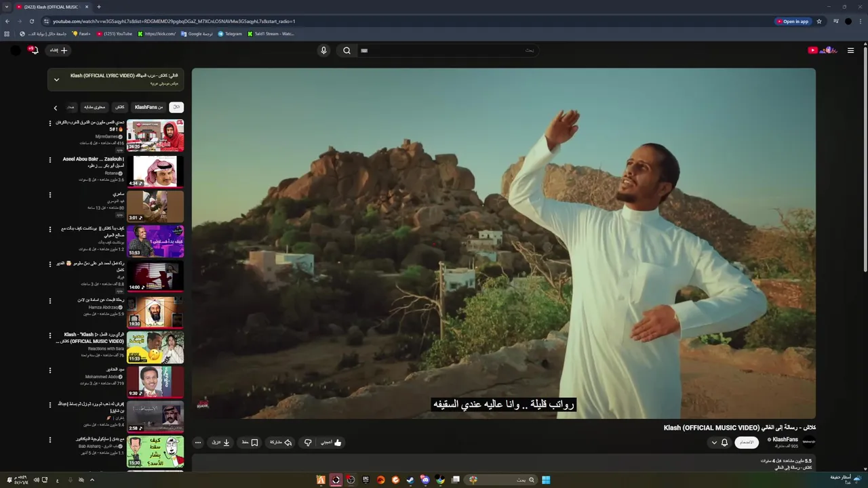Open options menu for the Hamza Abdraao video

click(x=50, y=300)
